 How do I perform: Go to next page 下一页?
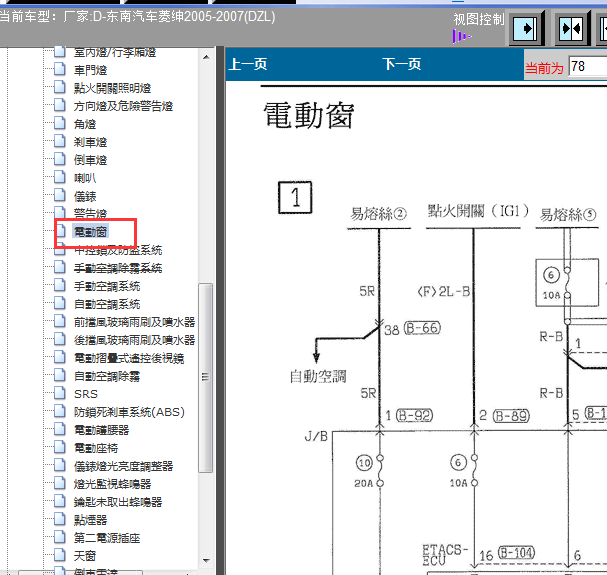pos(402,64)
